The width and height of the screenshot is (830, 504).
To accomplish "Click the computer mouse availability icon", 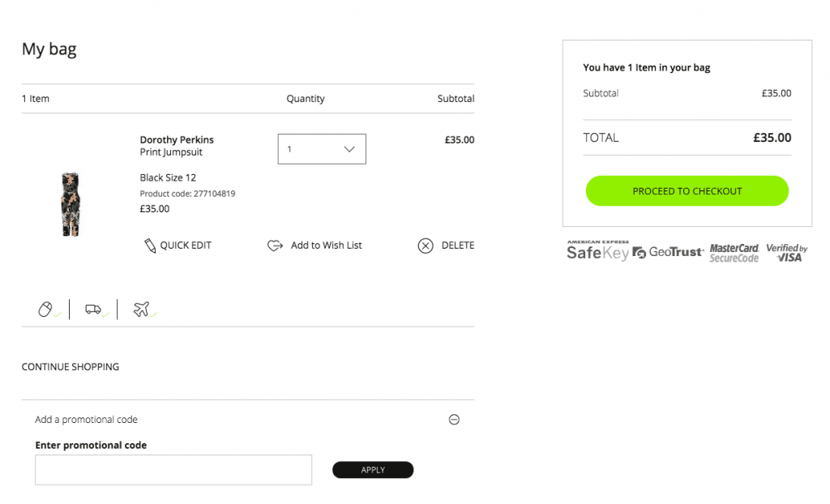I will [46, 310].
